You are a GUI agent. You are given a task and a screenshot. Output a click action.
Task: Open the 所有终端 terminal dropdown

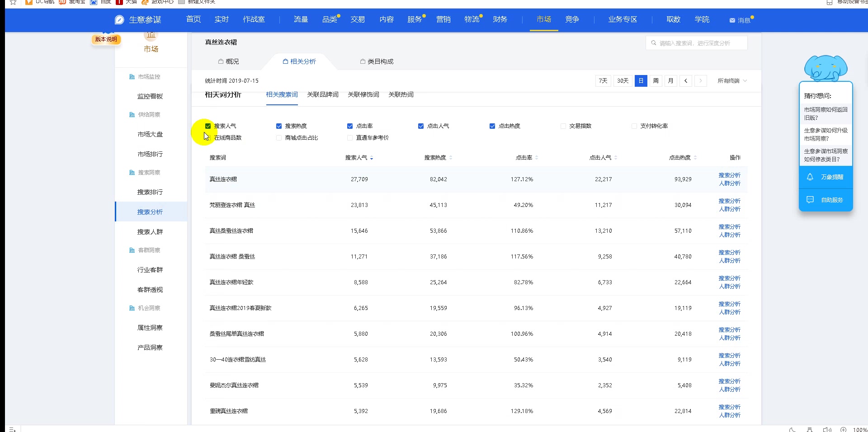pos(731,81)
